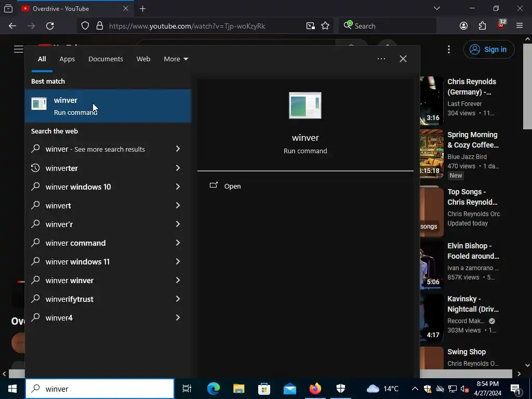Open a new Firefox tab
This screenshot has width=532, height=399.
(142, 9)
